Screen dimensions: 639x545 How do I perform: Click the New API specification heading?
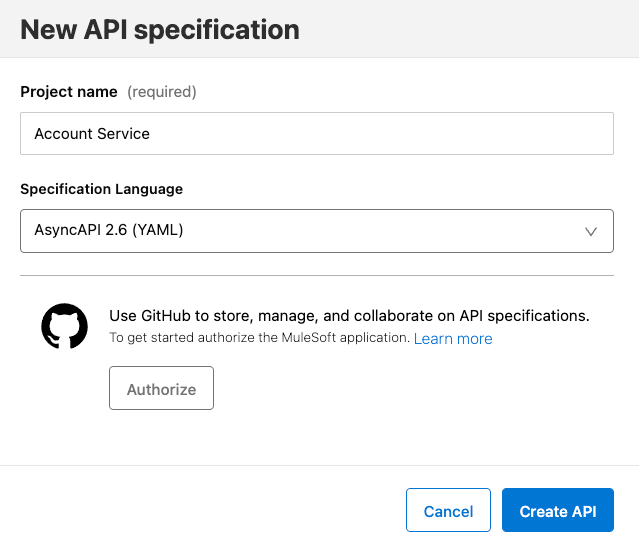tap(160, 30)
